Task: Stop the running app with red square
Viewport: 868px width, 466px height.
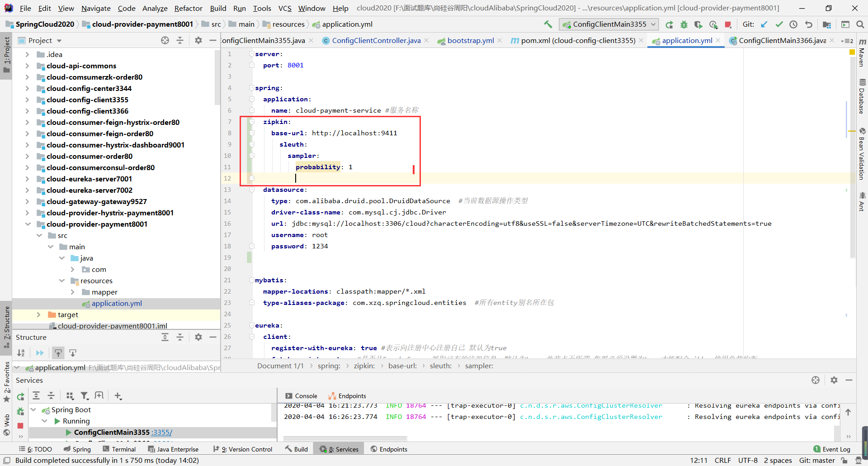Action: click(x=728, y=24)
